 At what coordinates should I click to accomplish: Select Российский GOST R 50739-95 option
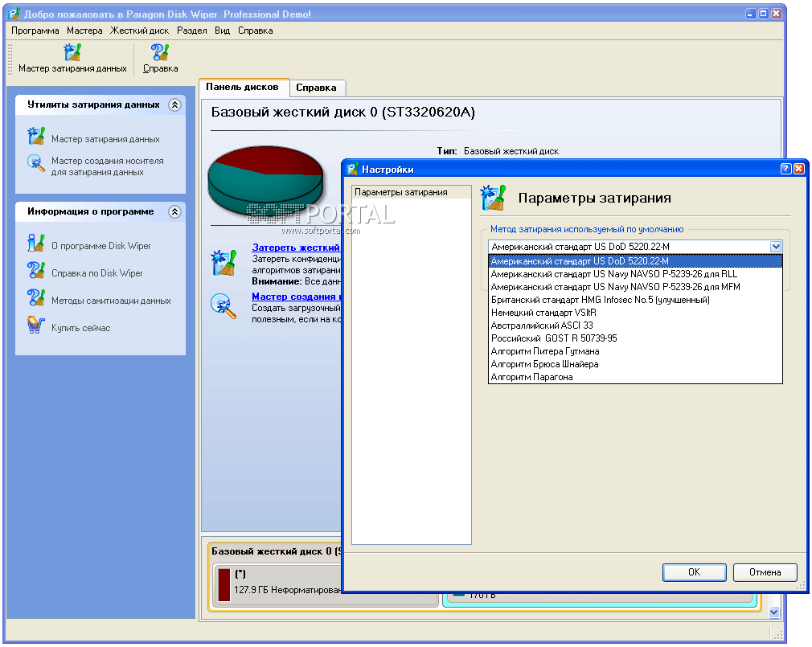tap(635, 338)
